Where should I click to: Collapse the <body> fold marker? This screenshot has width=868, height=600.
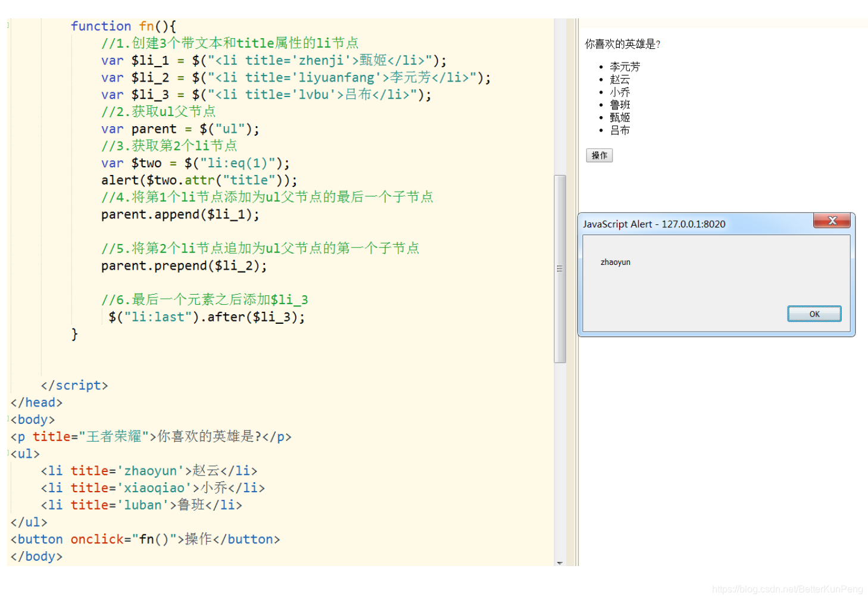tap(8, 418)
